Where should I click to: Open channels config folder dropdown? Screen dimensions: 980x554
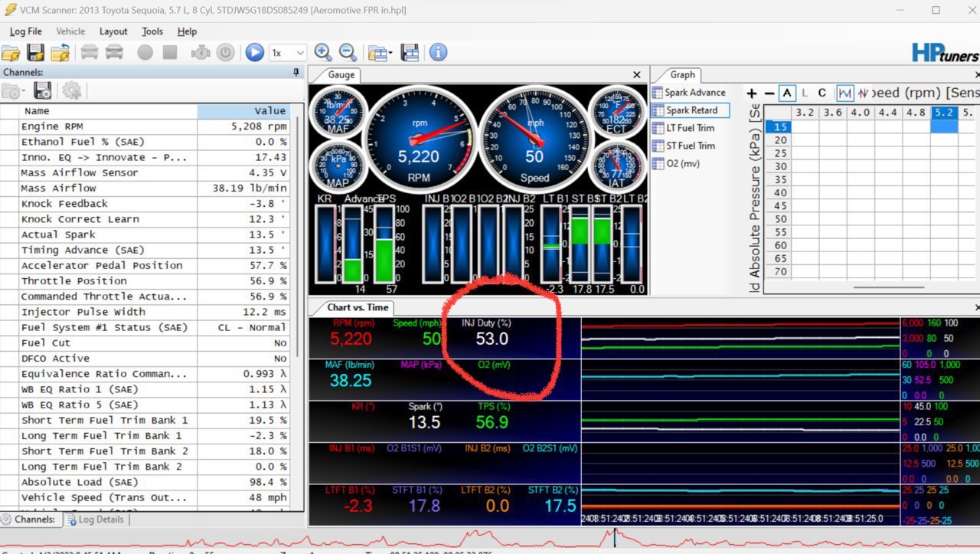pos(14,90)
